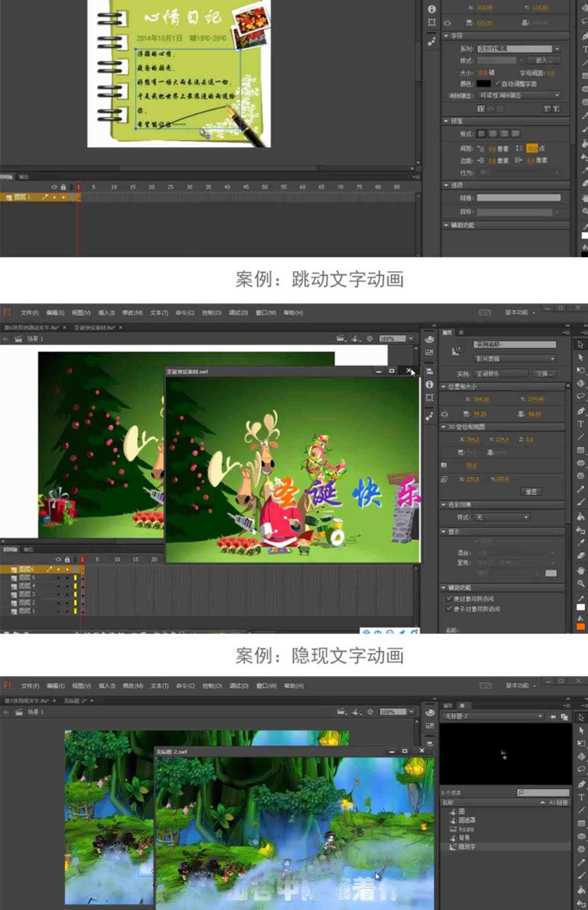The width and height of the screenshot is (588, 910).
Task: Select the Brush tool in the Christmas window
Action: 581,502
